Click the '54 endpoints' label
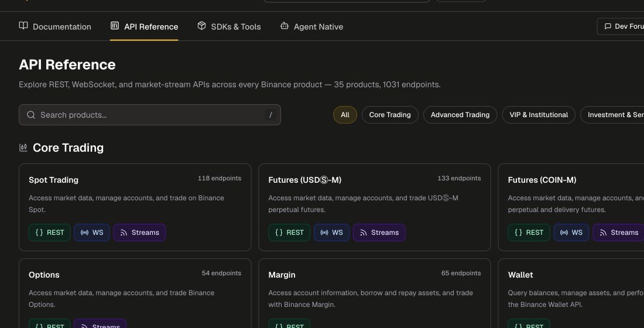644x328 pixels. [221, 273]
